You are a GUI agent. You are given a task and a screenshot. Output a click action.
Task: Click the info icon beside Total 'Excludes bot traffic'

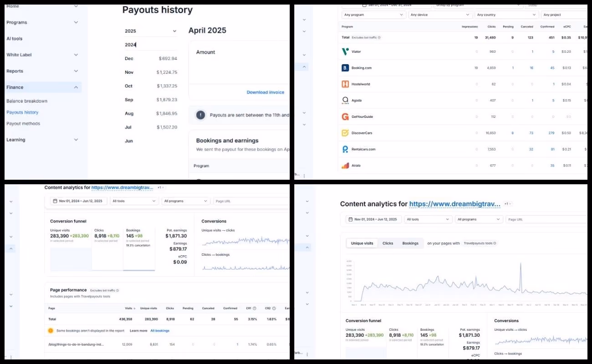pos(379,38)
